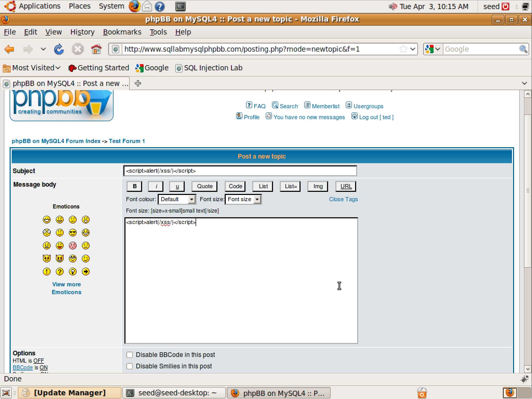Click the Bold formatting icon
The image size is (532, 399).
(x=134, y=186)
